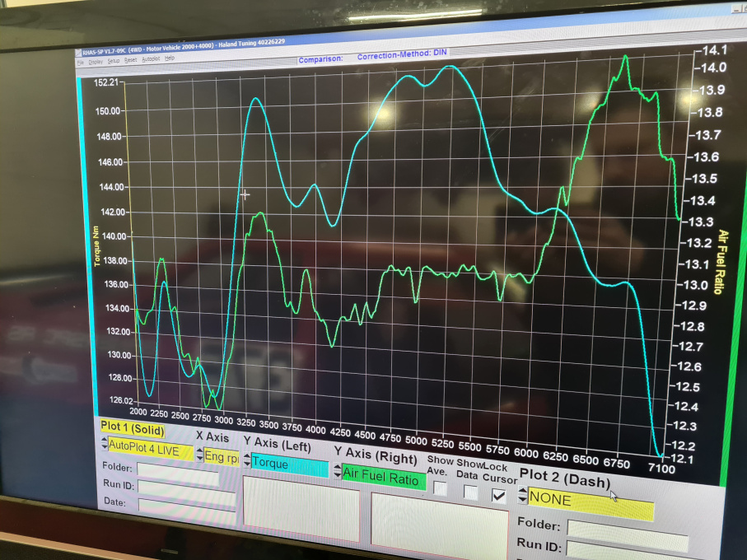Open the Display menu
This screenshot has width=747, height=560.
tap(96, 61)
